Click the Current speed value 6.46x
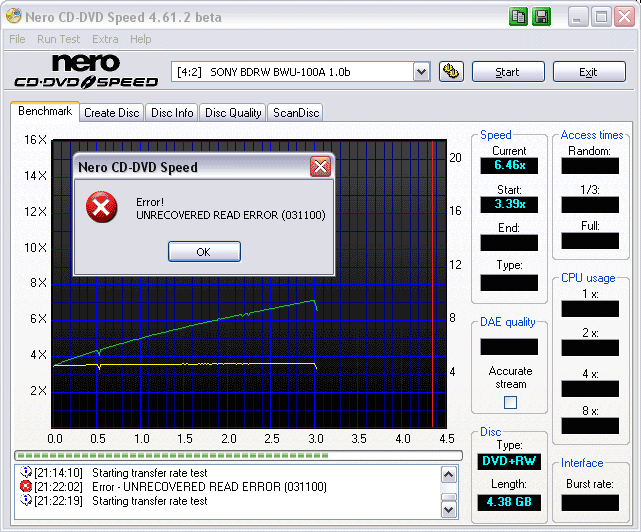641x532 pixels. pos(509,165)
